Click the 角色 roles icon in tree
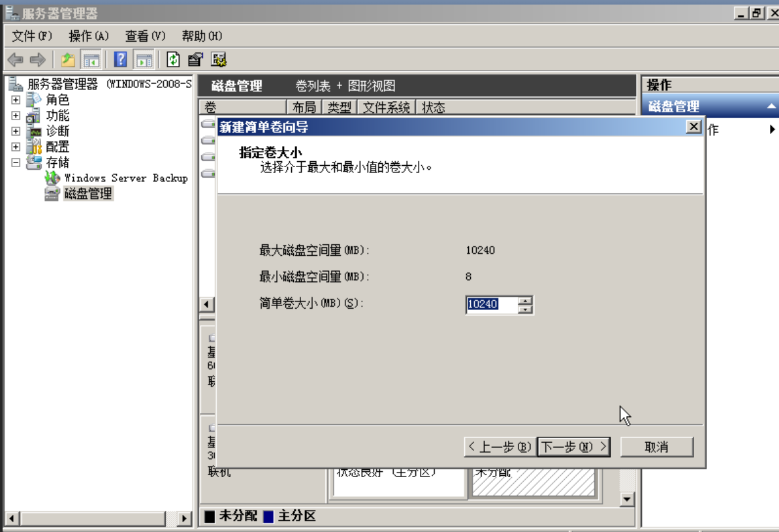779x532 pixels. [34, 100]
